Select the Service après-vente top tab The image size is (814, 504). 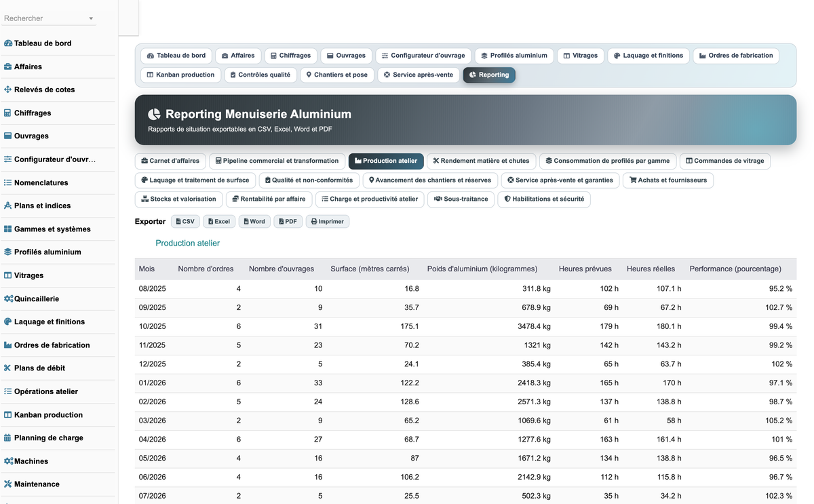[418, 75]
